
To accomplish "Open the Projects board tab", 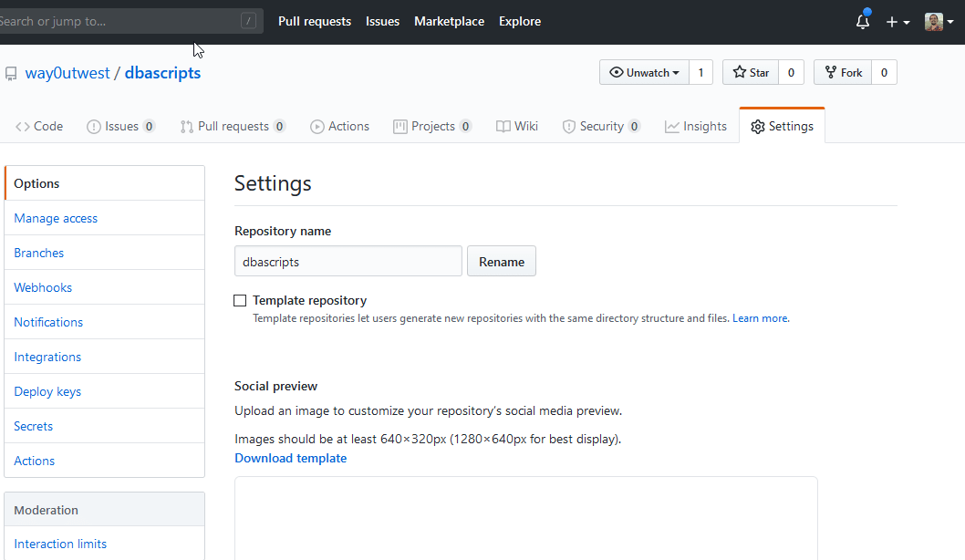I will 431,127.
